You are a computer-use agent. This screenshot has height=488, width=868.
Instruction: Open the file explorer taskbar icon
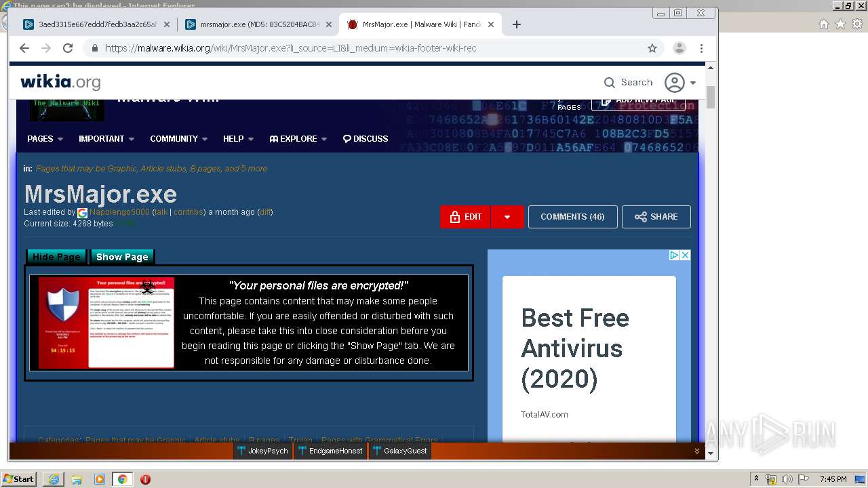77,479
